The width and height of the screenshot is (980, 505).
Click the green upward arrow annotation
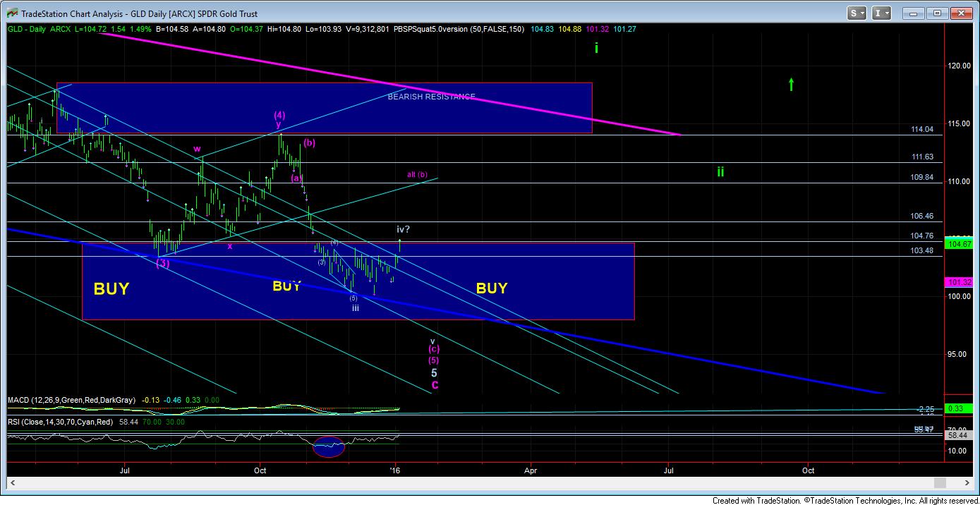[791, 84]
